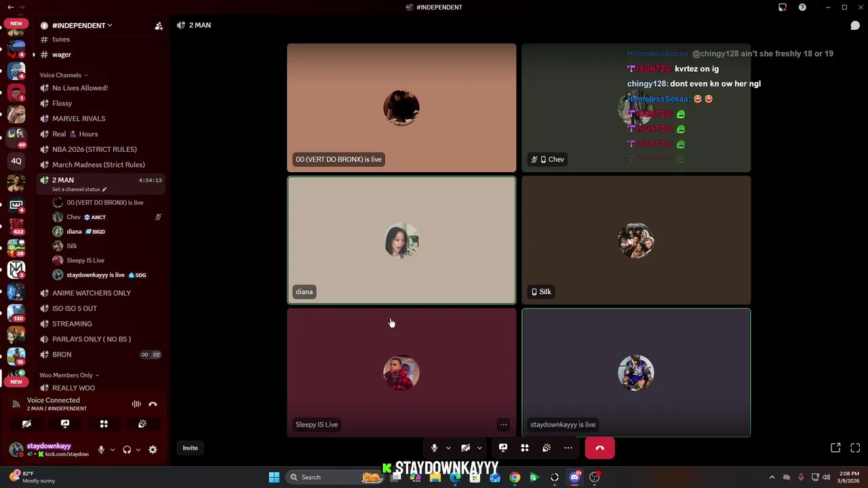Click the red Disconnect call button
Image resolution: width=868 pixels, height=488 pixels.
pyautogui.click(x=599, y=448)
